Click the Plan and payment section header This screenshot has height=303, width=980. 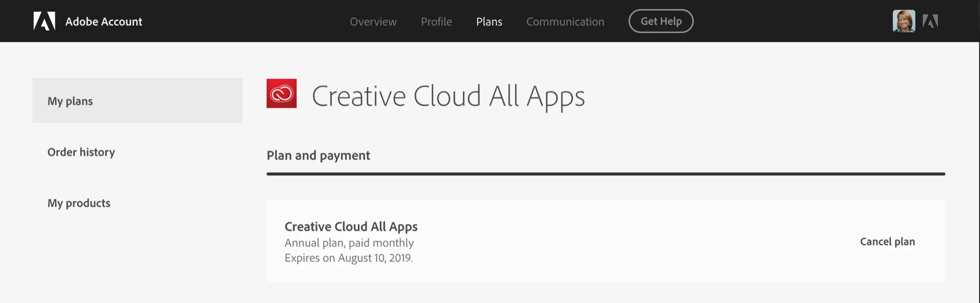[318, 155]
